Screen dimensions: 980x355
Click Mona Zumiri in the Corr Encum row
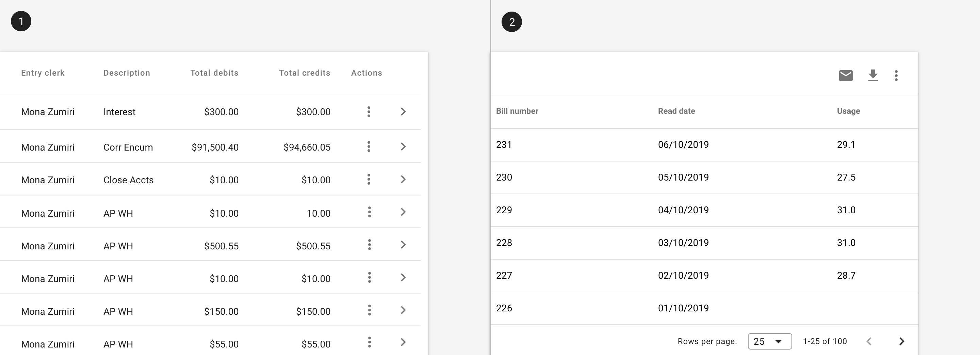point(48,148)
